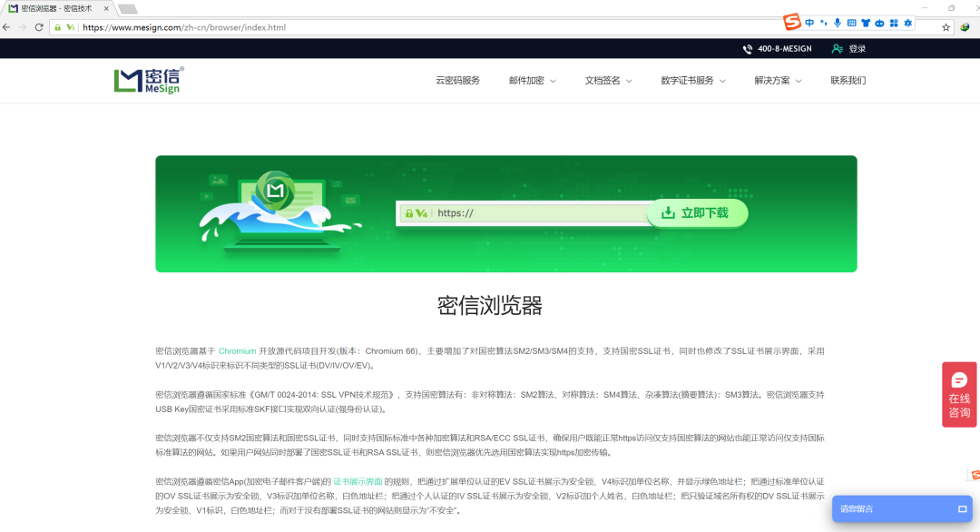Click the Sogou robot assistant icon
This screenshot has height=532, width=980.
879,23
